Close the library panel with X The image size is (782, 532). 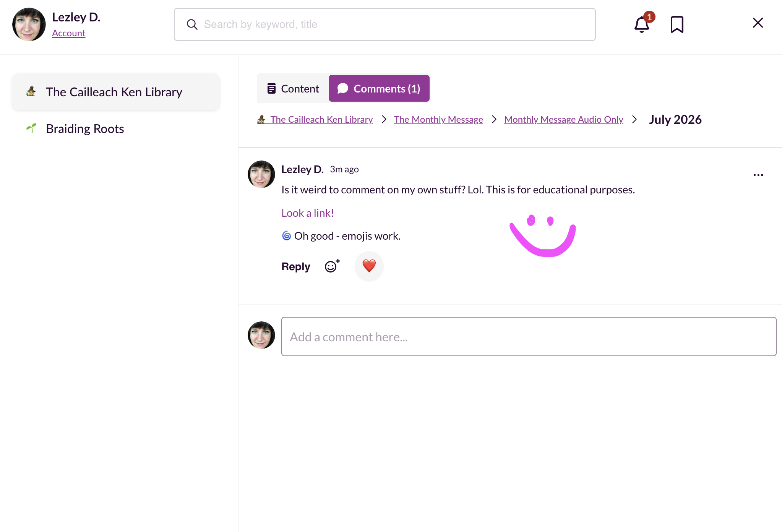[758, 23]
